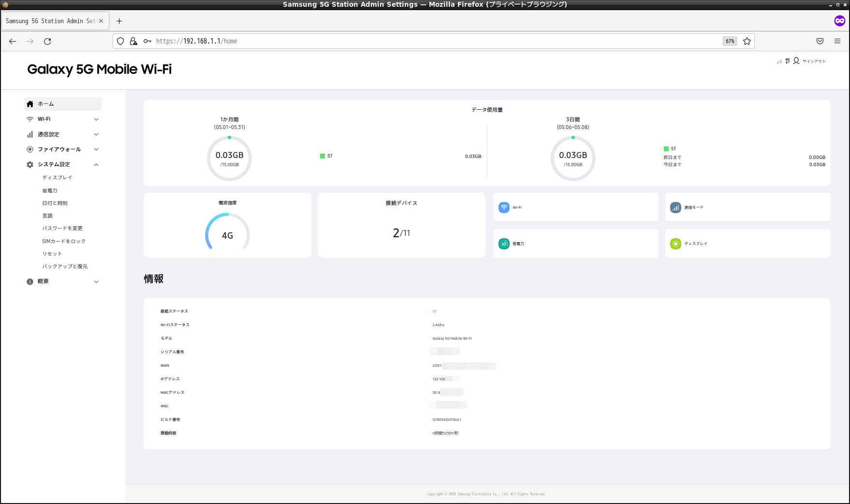
Task: Click the 今日まで usage row label
Action: [x=673, y=165]
